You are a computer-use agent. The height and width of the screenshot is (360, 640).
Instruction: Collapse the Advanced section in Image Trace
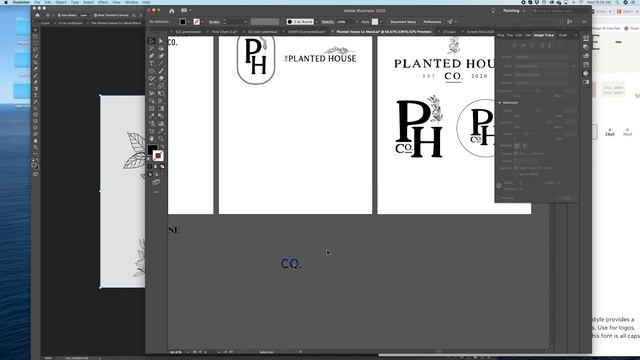click(500, 102)
